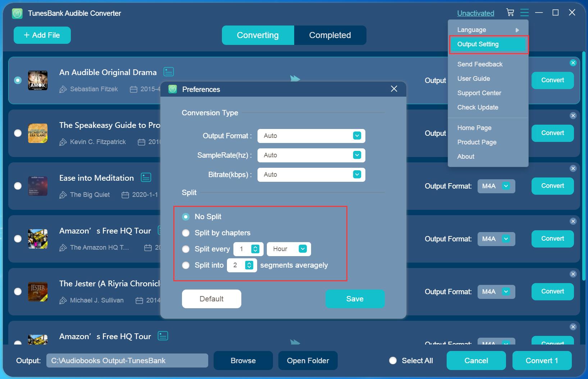Save the Preferences settings

(x=355, y=299)
